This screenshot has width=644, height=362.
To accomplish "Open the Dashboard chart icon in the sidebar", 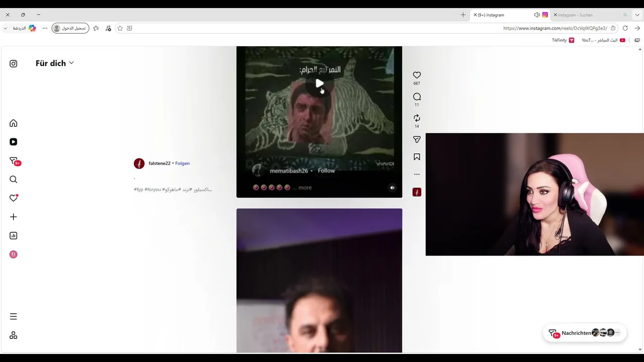I will [14, 235].
